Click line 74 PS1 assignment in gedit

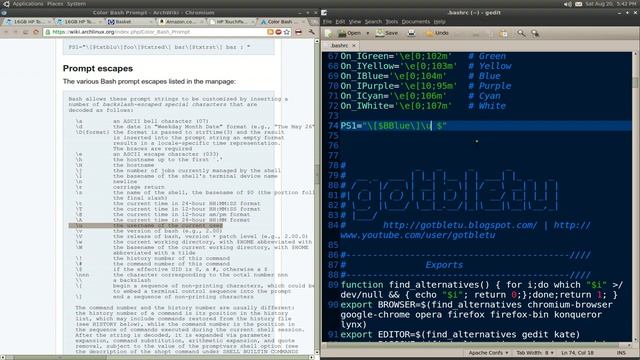point(393,126)
